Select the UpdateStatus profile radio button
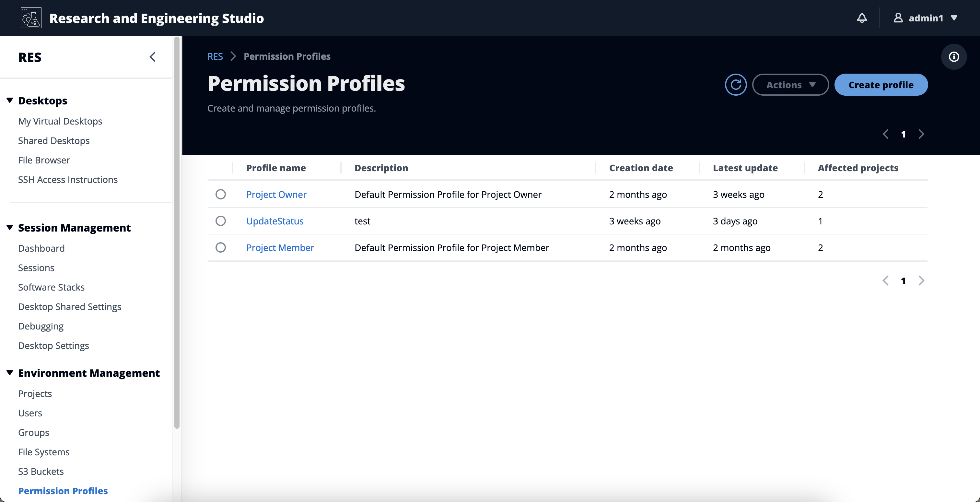 [x=221, y=221]
